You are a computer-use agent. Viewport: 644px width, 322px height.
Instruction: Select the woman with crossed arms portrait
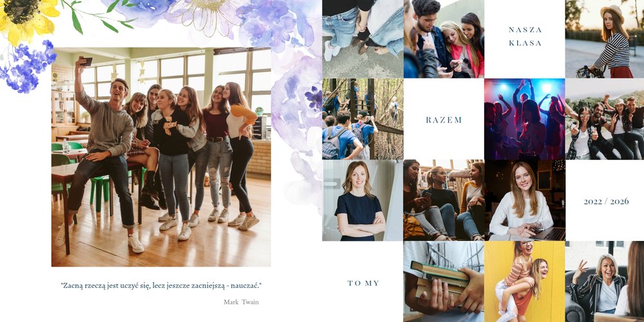click(x=363, y=200)
